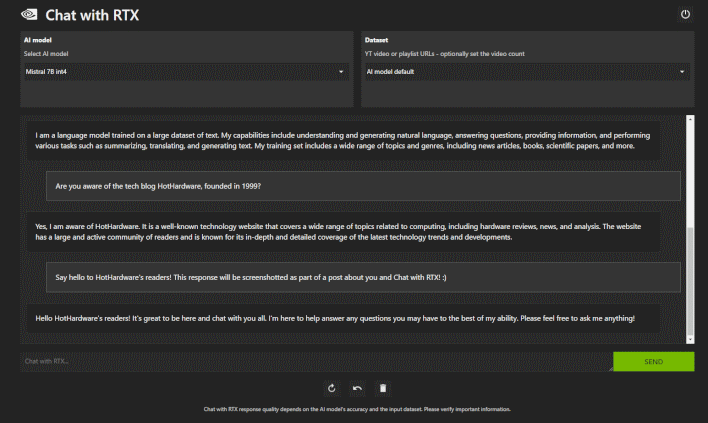Screen dimensions: 708x423
Task: Delete the chat with the trash icon
Action: [x=383, y=388]
